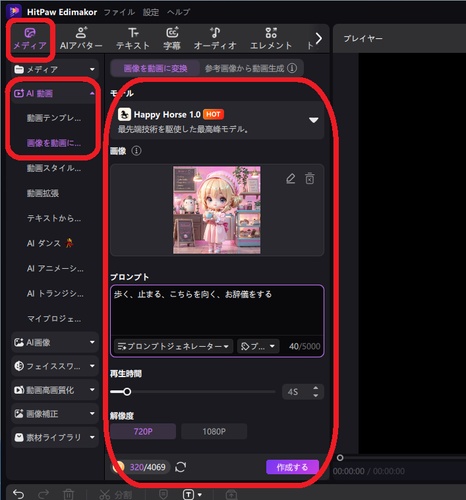Open the メディア tab in top toolbar
This screenshot has height=500, width=466.
tap(30, 39)
